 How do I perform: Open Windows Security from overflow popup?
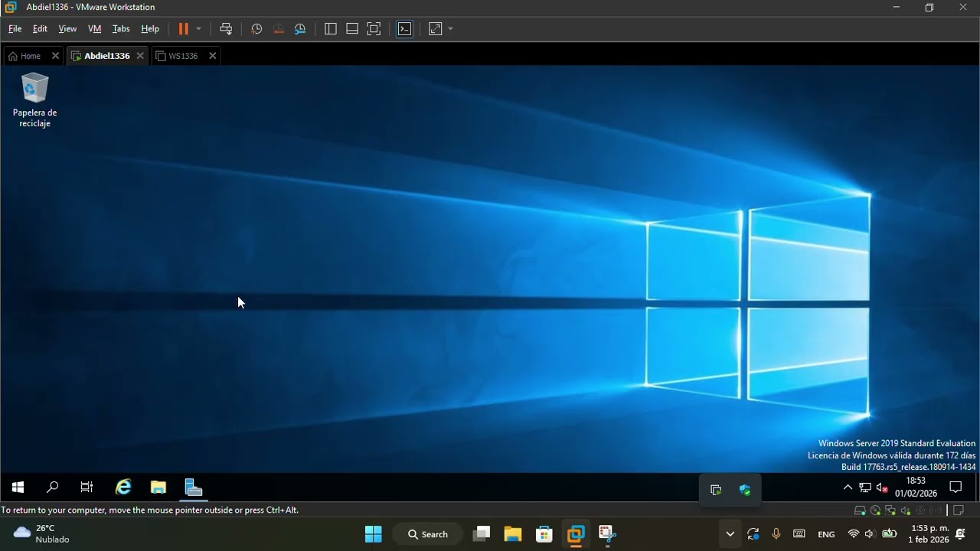tap(745, 491)
